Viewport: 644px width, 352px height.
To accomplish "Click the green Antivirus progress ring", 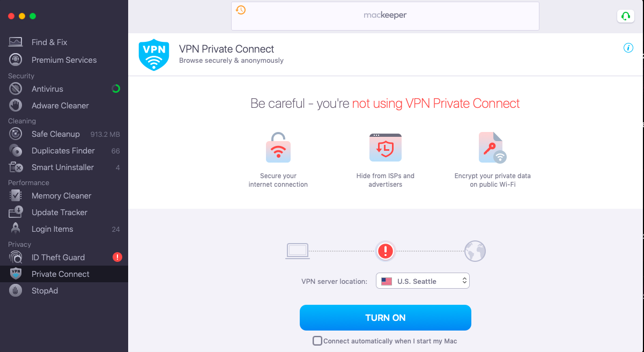I will pos(116,89).
